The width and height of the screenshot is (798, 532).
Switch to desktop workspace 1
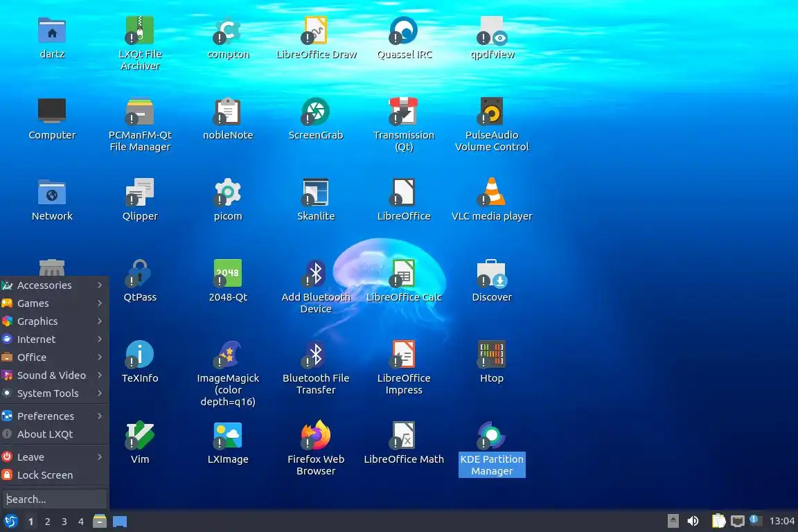pyautogui.click(x=31, y=522)
